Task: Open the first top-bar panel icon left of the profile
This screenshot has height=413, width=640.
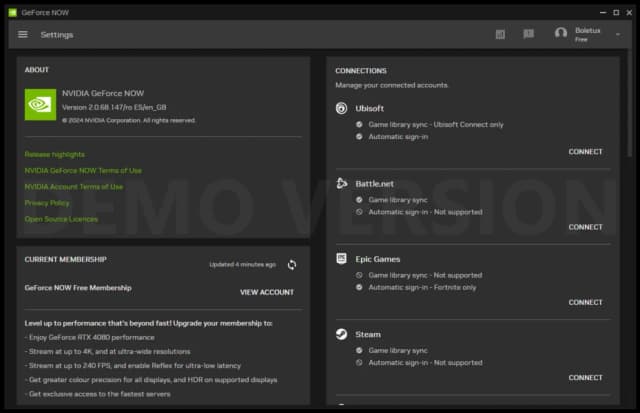Action: click(x=500, y=34)
